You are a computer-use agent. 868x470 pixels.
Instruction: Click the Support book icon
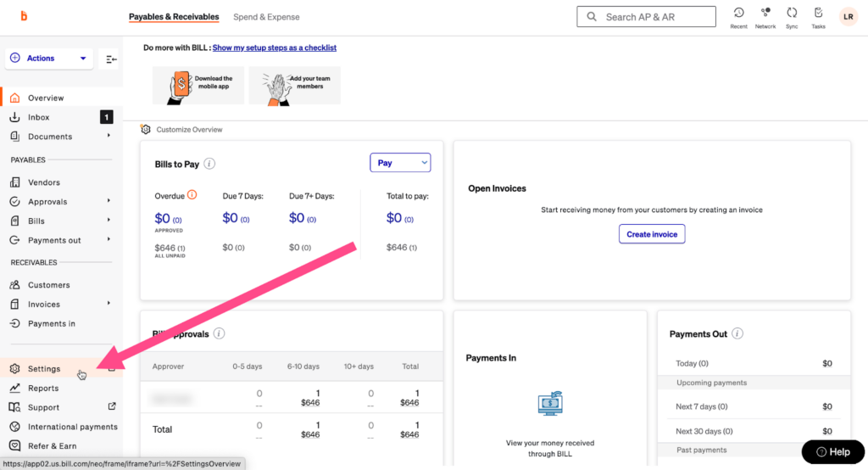(x=15, y=407)
